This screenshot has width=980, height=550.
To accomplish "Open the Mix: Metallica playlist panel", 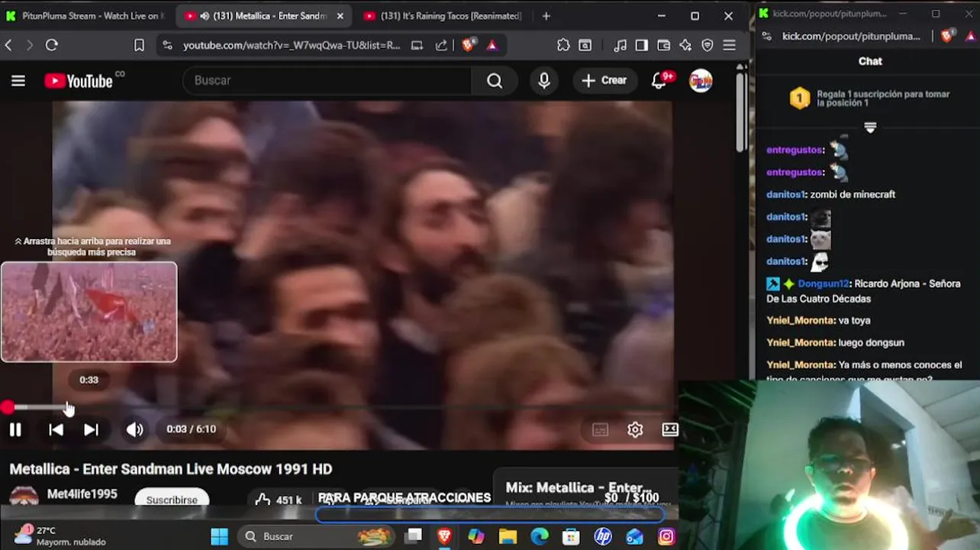I will [x=585, y=488].
